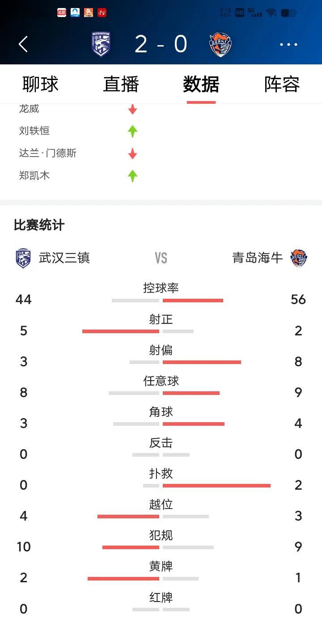Tap the 青岛海牛 team name
The width and height of the screenshot is (322, 644).
click(x=258, y=258)
